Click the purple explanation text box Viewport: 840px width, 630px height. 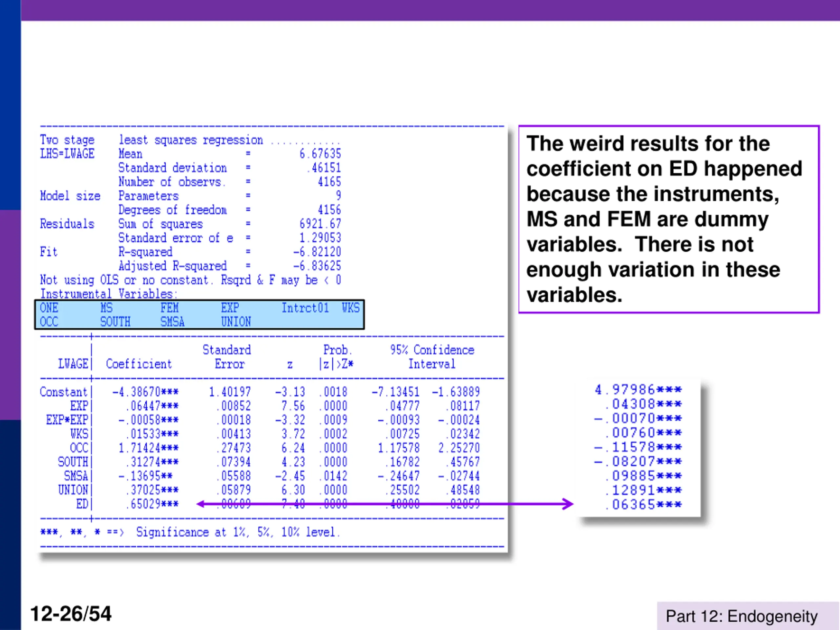click(668, 219)
